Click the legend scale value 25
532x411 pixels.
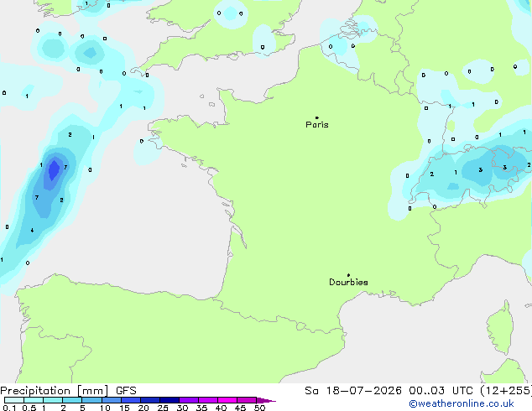point(163,408)
